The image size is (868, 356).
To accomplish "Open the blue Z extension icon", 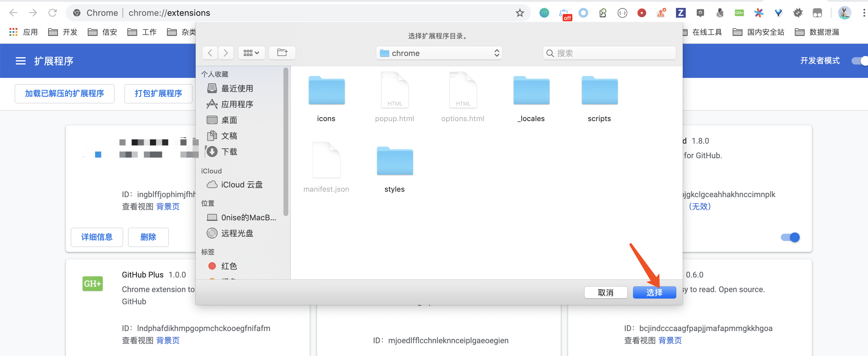I will point(680,13).
